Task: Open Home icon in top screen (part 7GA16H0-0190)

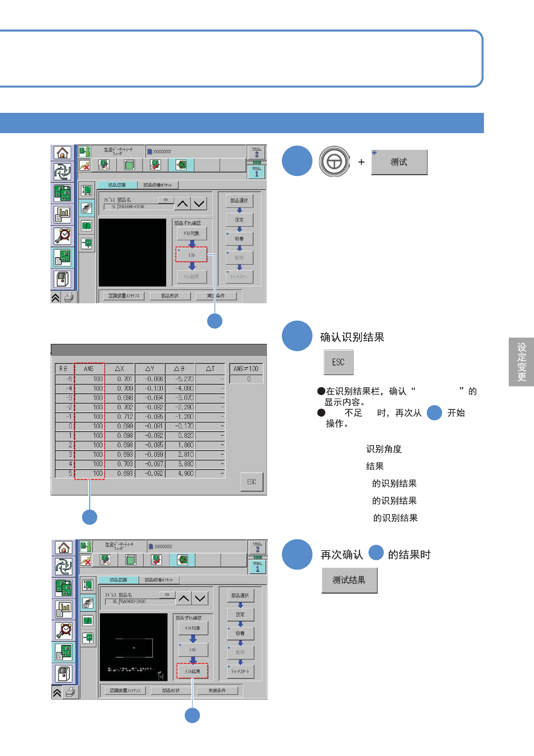Action: pos(62,153)
